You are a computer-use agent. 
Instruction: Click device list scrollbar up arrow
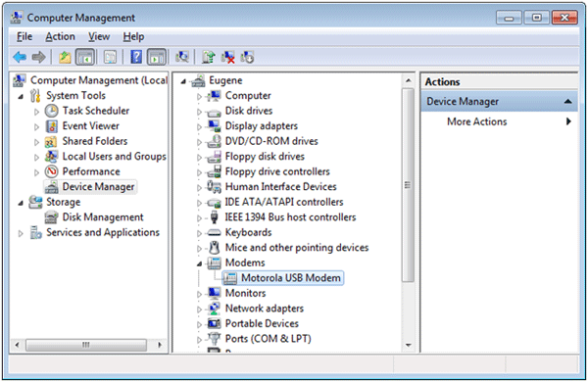tap(409, 80)
